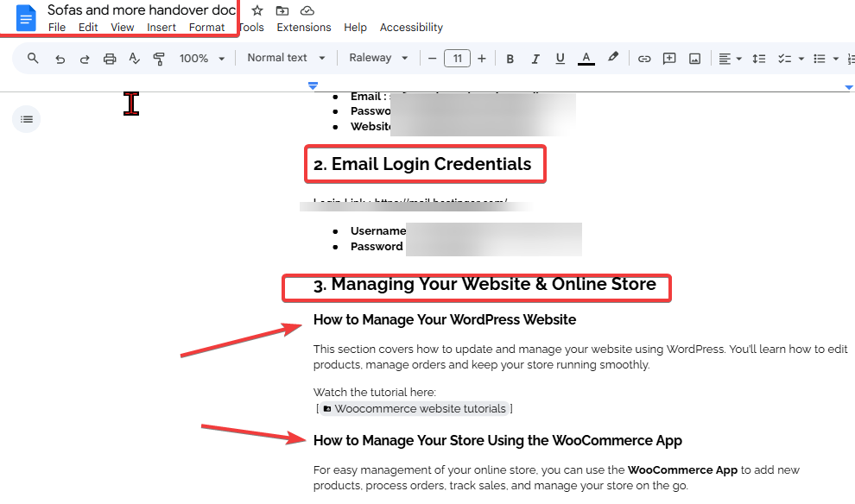Click the Username bullet label

click(x=378, y=231)
